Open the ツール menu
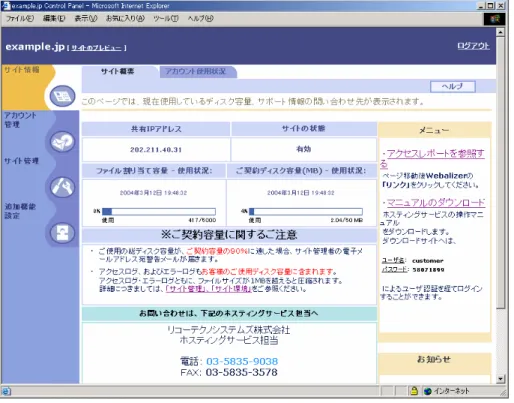The height and width of the screenshot is (403, 514). [x=166, y=18]
